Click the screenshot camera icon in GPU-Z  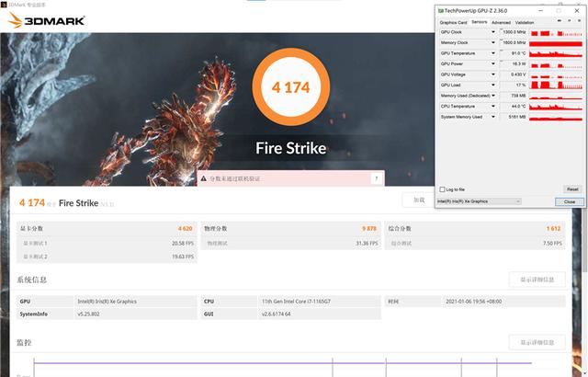(x=560, y=21)
